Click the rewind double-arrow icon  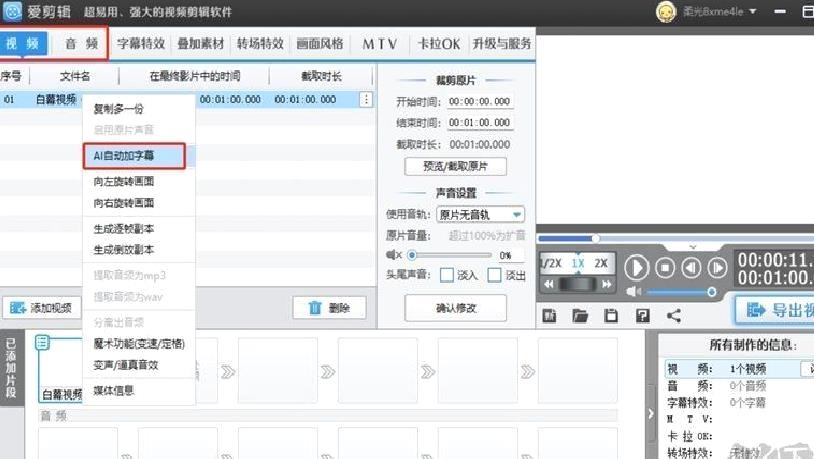(549, 284)
